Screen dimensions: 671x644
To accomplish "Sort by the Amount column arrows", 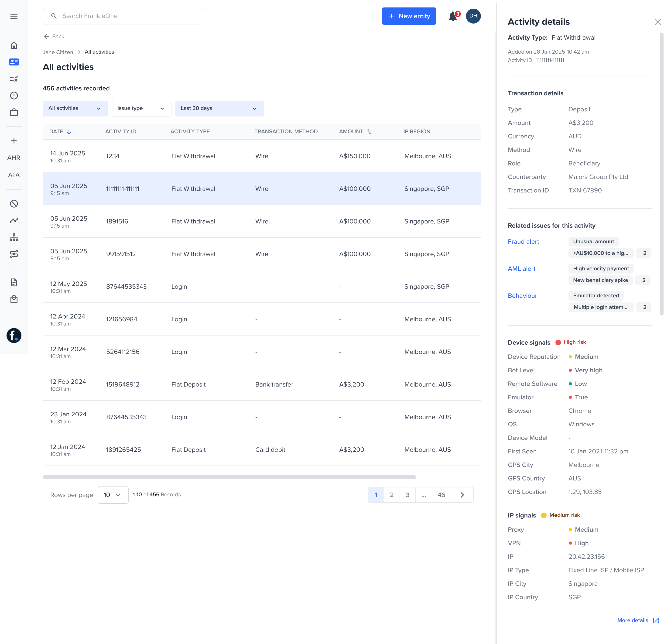I will (369, 132).
